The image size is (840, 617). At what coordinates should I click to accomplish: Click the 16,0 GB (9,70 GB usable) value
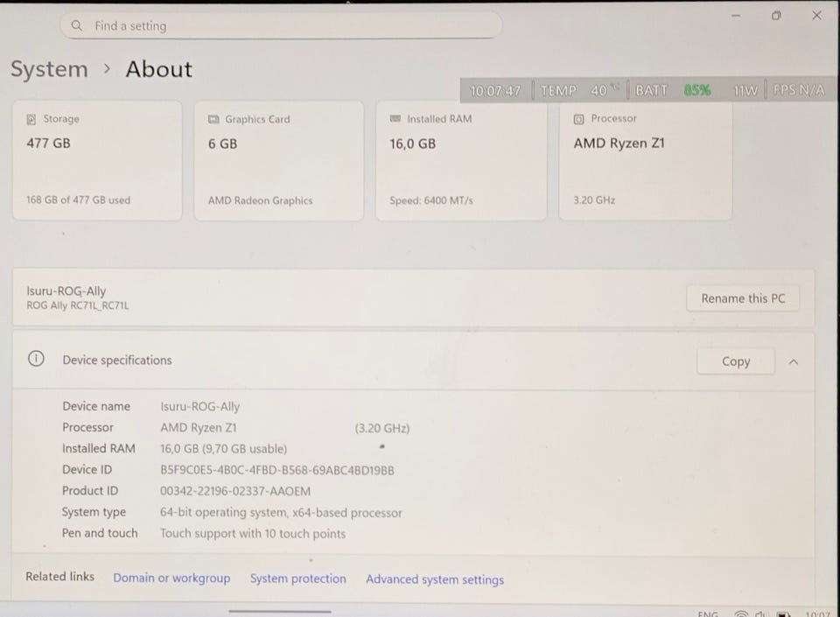[223, 449]
